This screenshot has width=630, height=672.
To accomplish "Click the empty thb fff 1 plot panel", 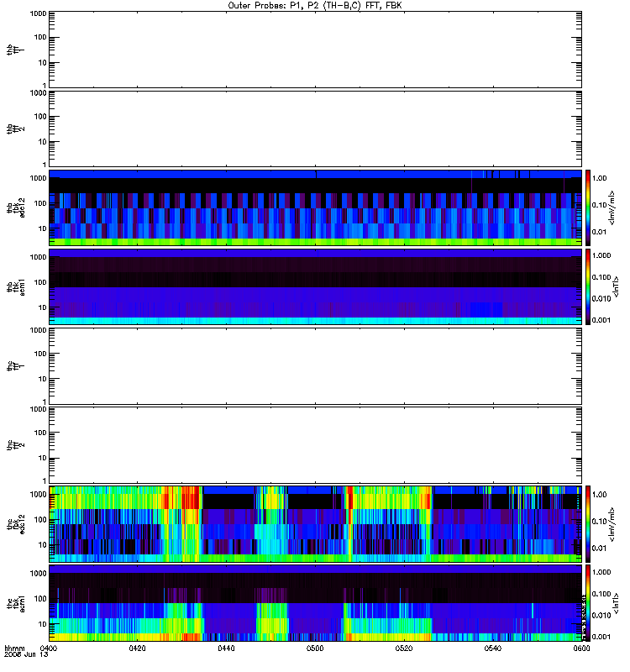I will tap(315, 50).
